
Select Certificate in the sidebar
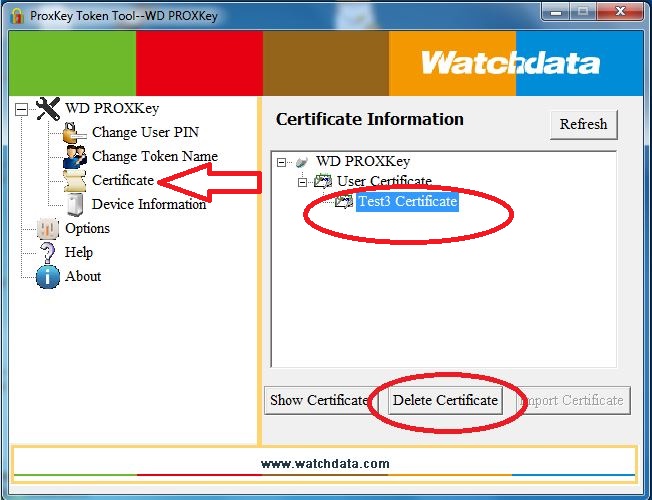(x=123, y=181)
